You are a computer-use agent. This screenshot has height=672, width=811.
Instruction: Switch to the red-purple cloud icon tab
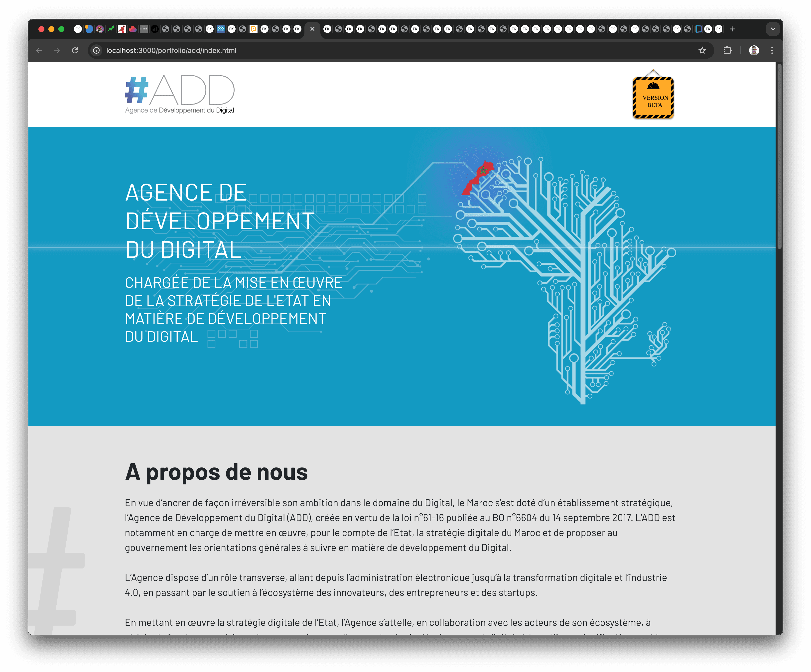[x=133, y=29]
